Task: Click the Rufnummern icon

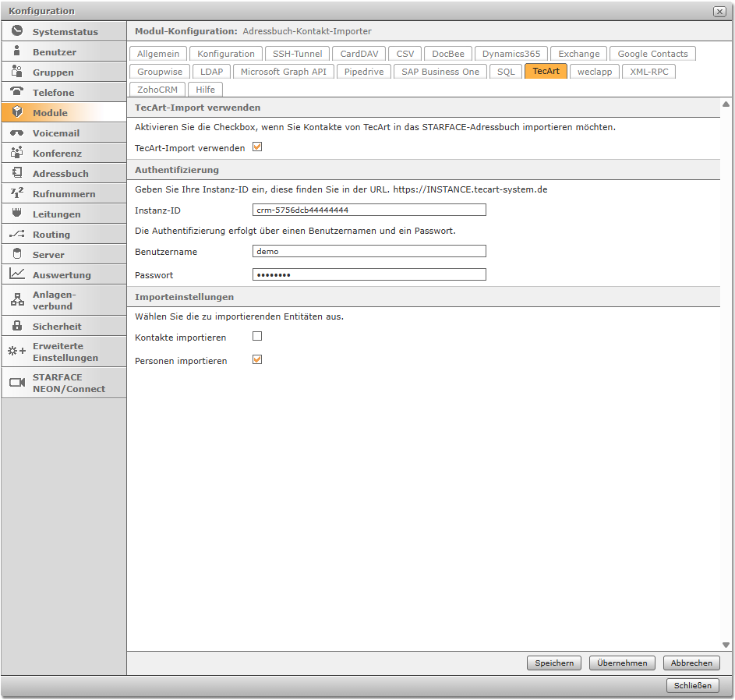Action: coord(17,193)
